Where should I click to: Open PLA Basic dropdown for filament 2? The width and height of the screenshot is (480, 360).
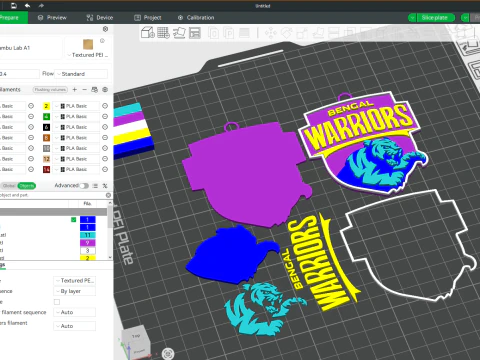click(x=76, y=106)
